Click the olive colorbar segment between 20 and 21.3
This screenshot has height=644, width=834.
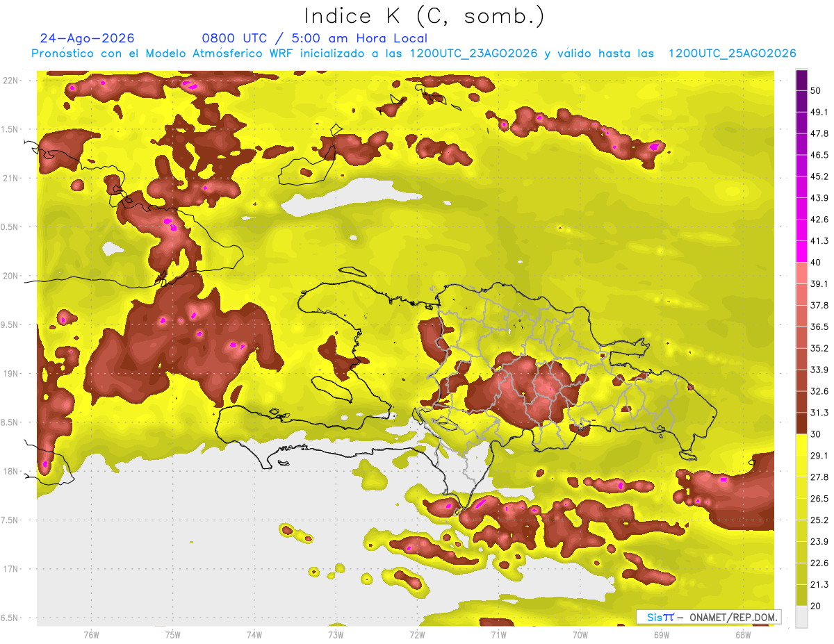(802, 595)
